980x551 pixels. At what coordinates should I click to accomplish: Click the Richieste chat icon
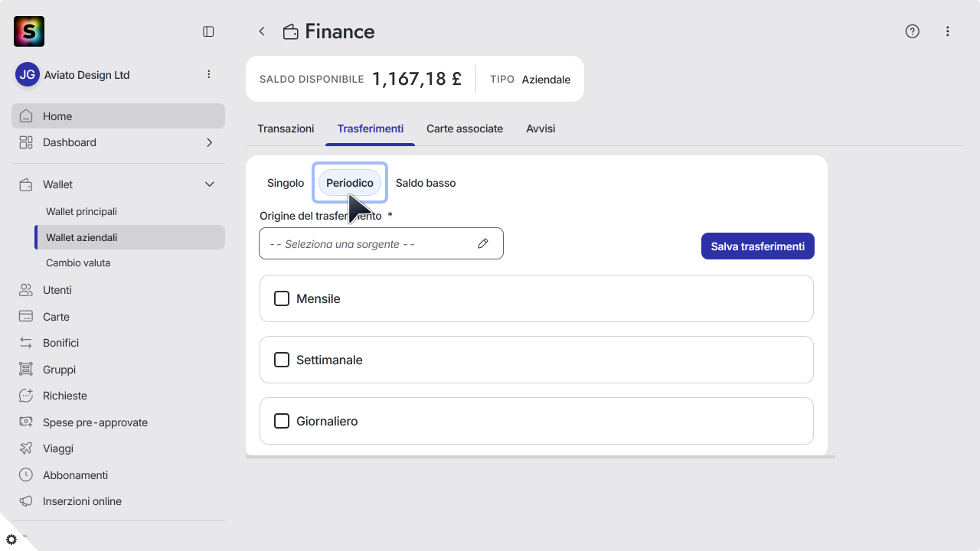point(26,396)
